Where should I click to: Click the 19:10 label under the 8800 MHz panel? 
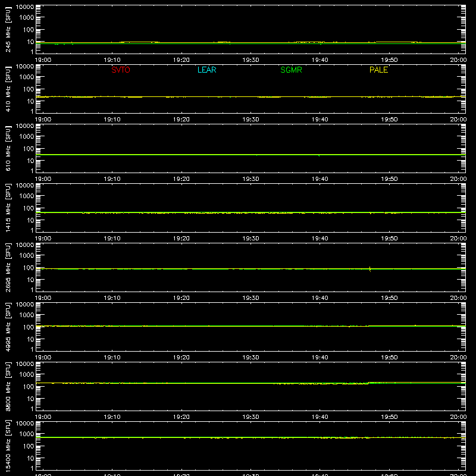tap(112, 417)
